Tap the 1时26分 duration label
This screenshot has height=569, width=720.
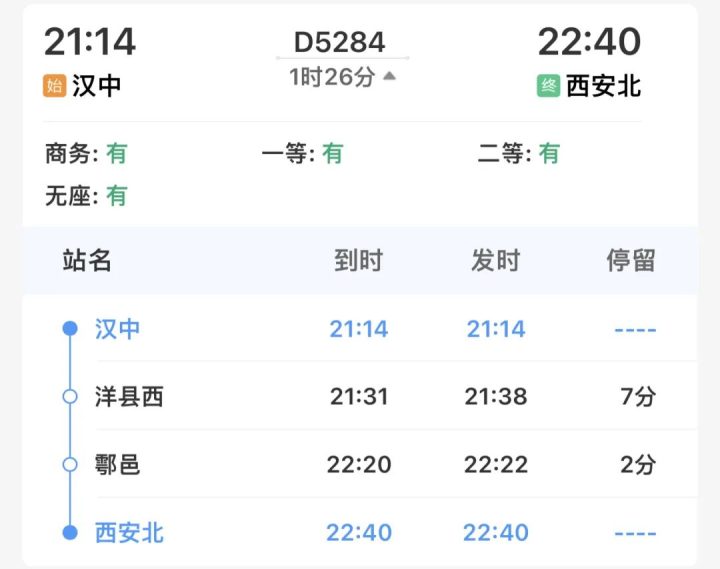(x=331, y=76)
